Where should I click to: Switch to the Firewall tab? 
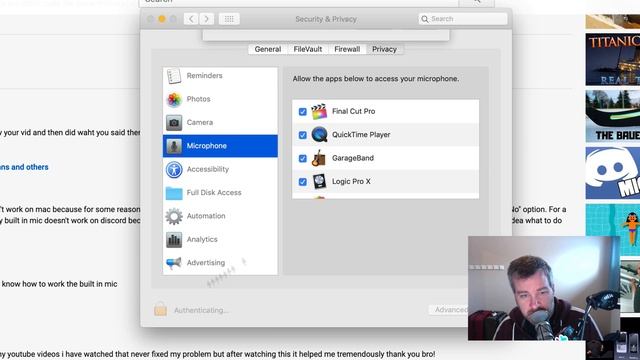(347, 49)
